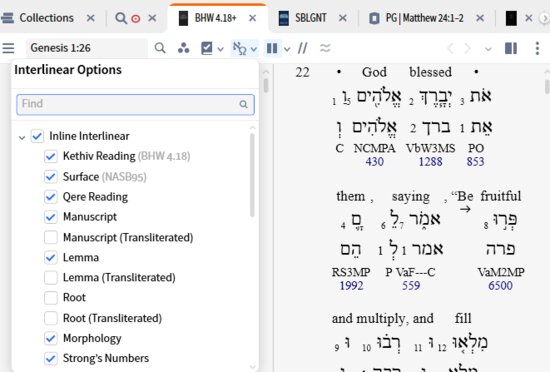Switch to the Collections tab
550x372 pixels.
click(x=46, y=18)
